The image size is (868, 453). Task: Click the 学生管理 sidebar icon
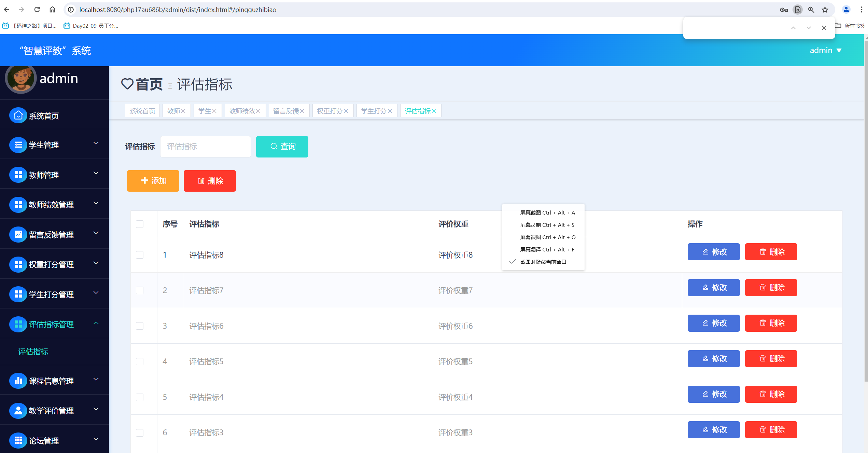pyautogui.click(x=18, y=145)
